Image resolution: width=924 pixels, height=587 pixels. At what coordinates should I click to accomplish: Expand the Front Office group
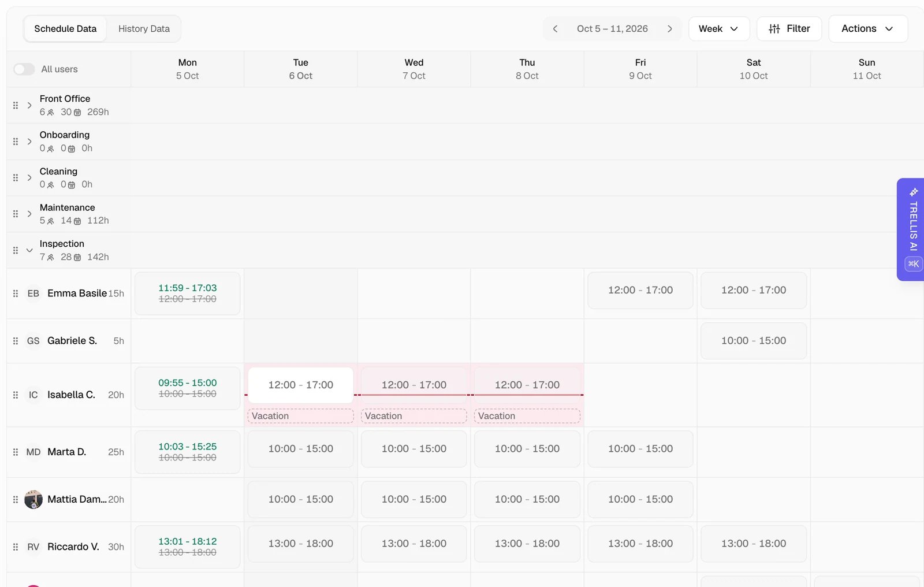click(x=29, y=105)
